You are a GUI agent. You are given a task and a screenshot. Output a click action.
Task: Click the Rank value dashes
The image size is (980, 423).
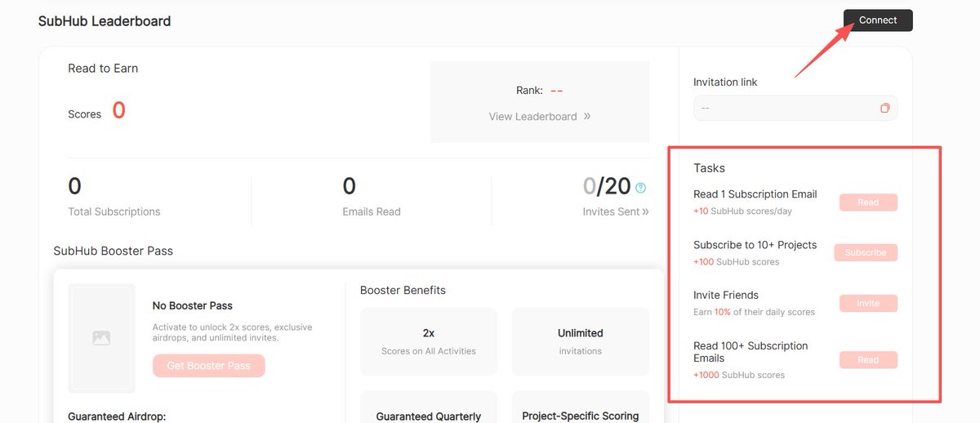coord(556,91)
